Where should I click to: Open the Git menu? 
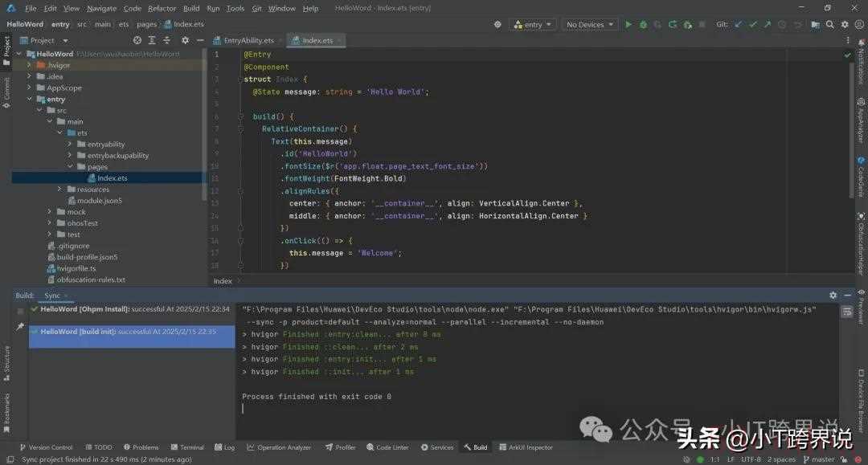pos(257,8)
